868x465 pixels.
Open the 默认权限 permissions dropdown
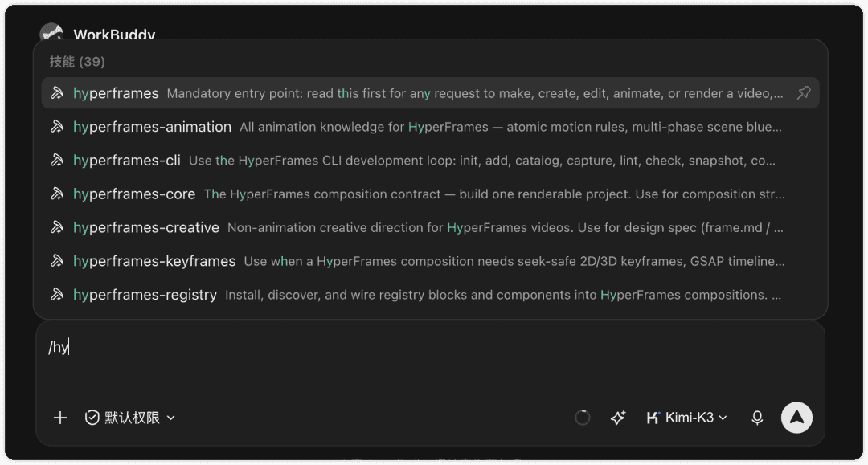[130, 418]
